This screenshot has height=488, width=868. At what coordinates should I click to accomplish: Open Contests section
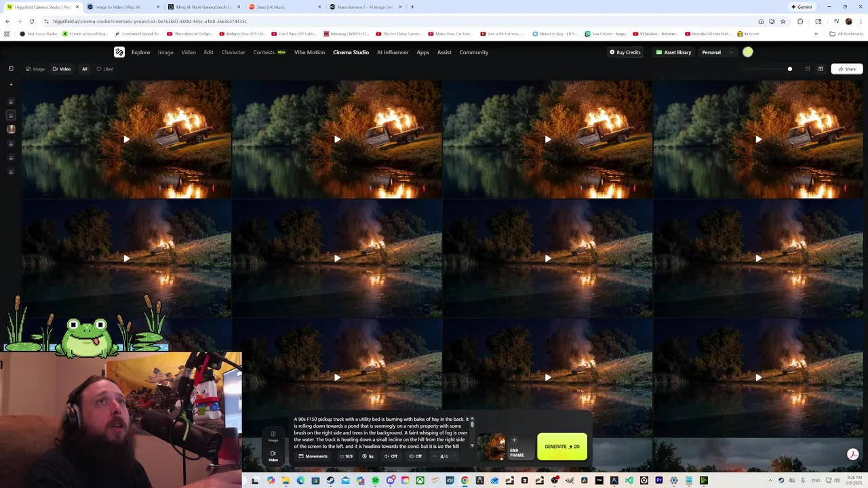click(x=269, y=52)
